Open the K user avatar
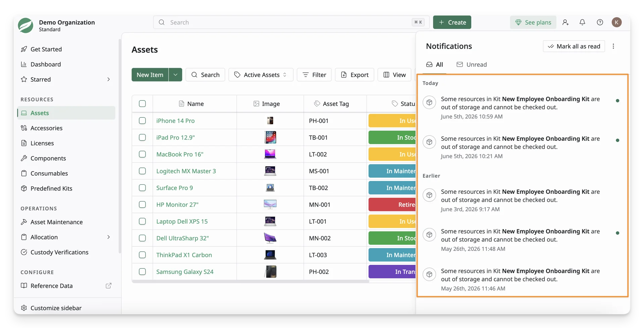 [616, 22]
